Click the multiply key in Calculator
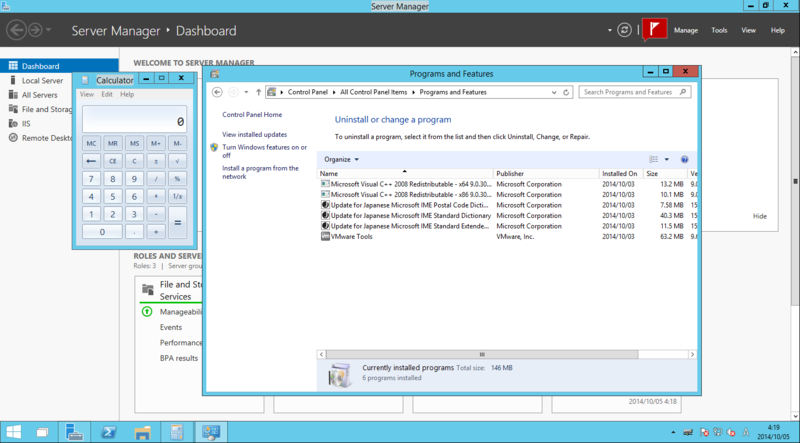This screenshot has height=443, width=800. coord(156,196)
